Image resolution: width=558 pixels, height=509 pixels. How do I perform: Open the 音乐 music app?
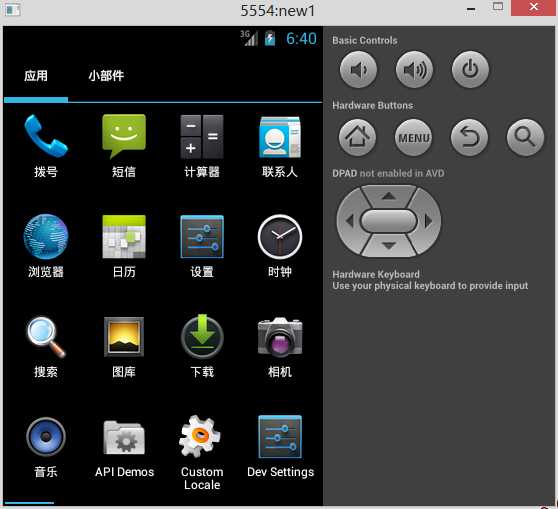point(46,437)
